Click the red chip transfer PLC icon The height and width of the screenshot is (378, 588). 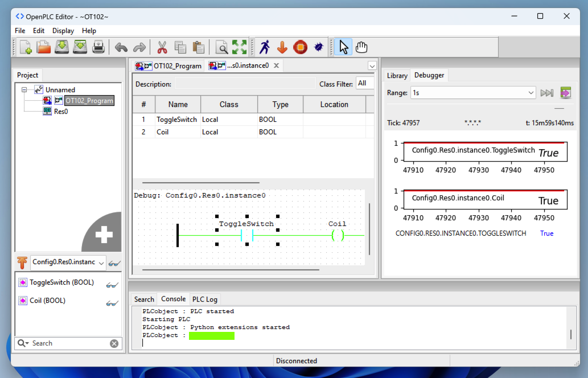pyautogui.click(x=301, y=47)
